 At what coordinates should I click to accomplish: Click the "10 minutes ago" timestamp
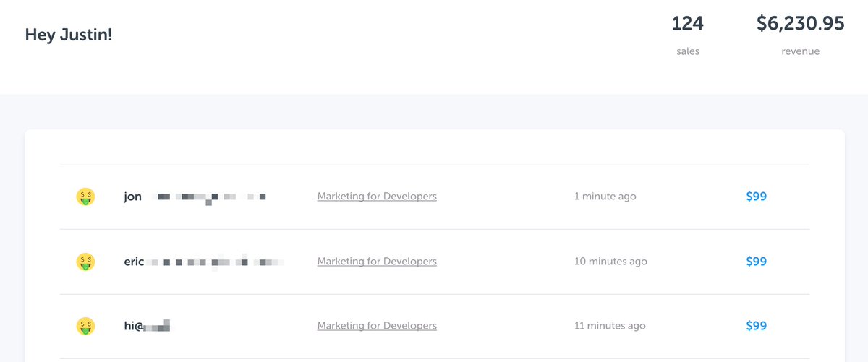(x=610, y=262)
